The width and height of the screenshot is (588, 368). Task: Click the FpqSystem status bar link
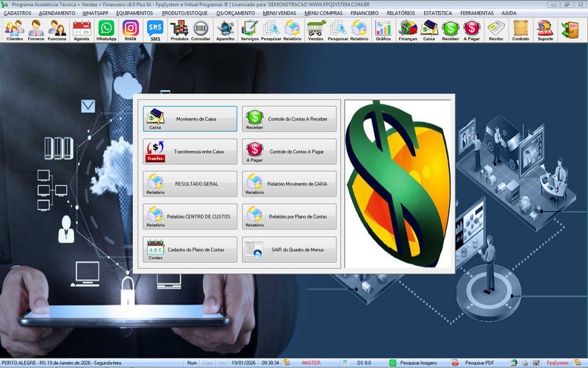point(557,363)
